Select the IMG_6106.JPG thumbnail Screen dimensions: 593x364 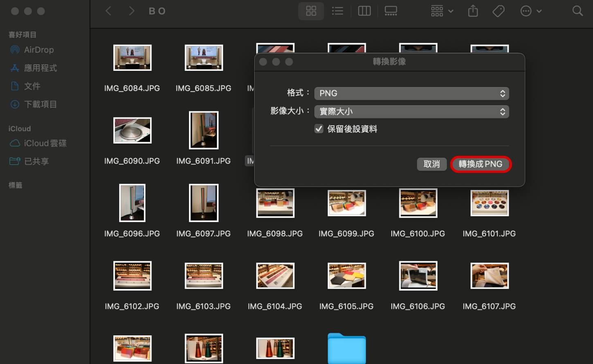click(418, 276)
